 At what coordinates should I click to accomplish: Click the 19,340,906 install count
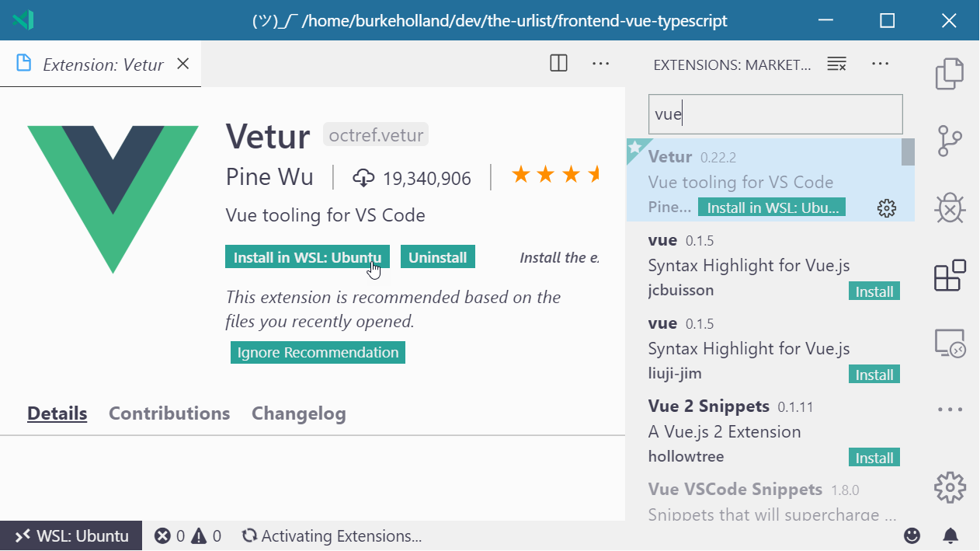(427, 179)
